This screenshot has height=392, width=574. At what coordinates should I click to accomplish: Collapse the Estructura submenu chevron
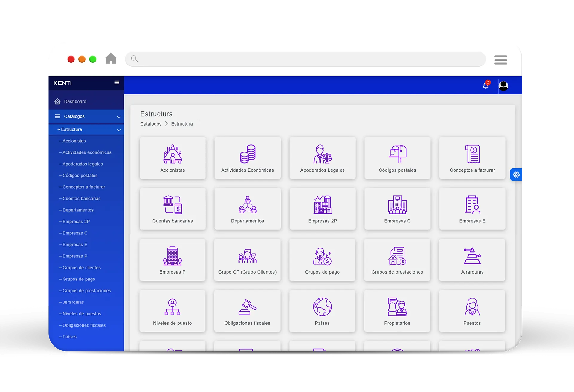point(119,130)
